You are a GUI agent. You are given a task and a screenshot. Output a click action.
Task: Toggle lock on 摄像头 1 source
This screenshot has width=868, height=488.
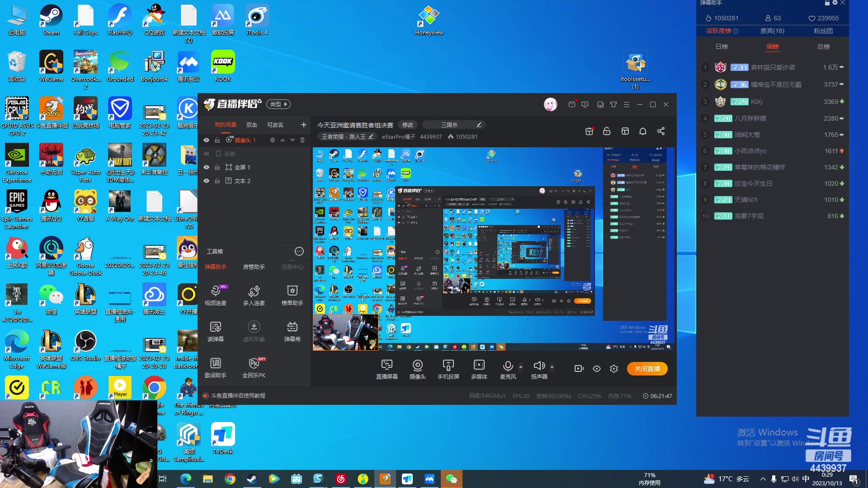click(x=217, y=140)
